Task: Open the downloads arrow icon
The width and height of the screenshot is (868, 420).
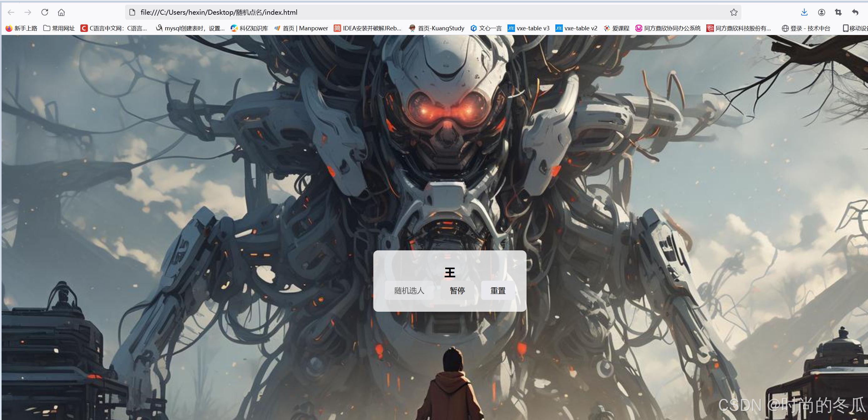Action: click(x=804, y=13)
